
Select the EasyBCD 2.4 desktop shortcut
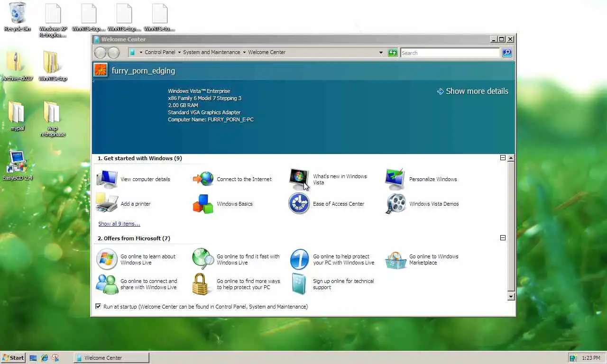pos(18,166)
